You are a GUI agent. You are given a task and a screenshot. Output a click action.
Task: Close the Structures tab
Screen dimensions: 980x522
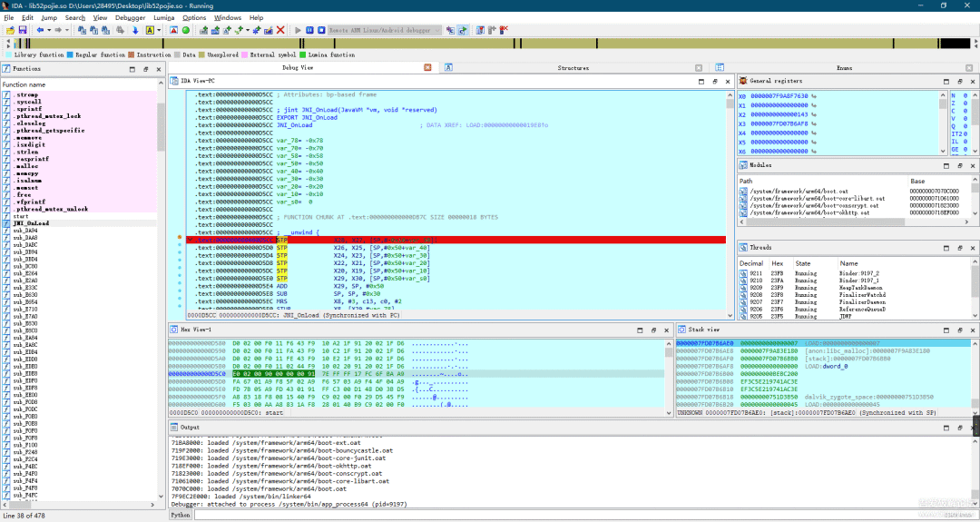[x=699, y=67]
